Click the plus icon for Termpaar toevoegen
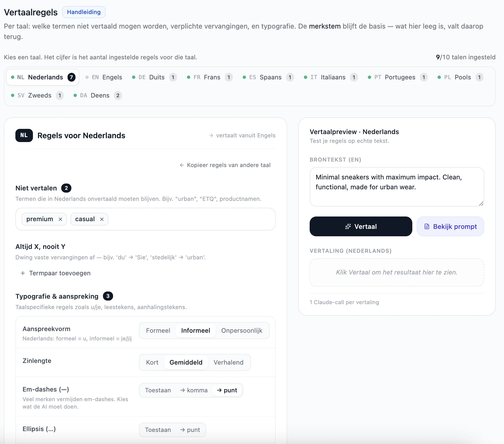The image size is (504, 444). click(23, 273)
